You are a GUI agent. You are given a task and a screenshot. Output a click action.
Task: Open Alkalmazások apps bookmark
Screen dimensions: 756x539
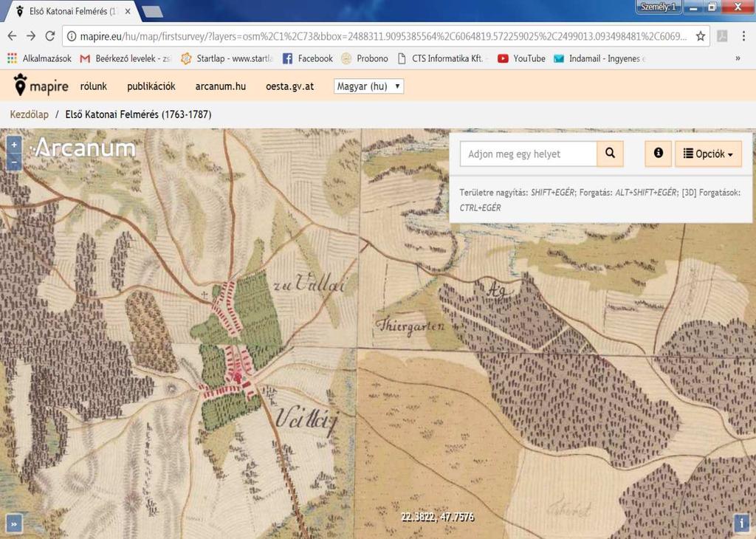point(39,58)
